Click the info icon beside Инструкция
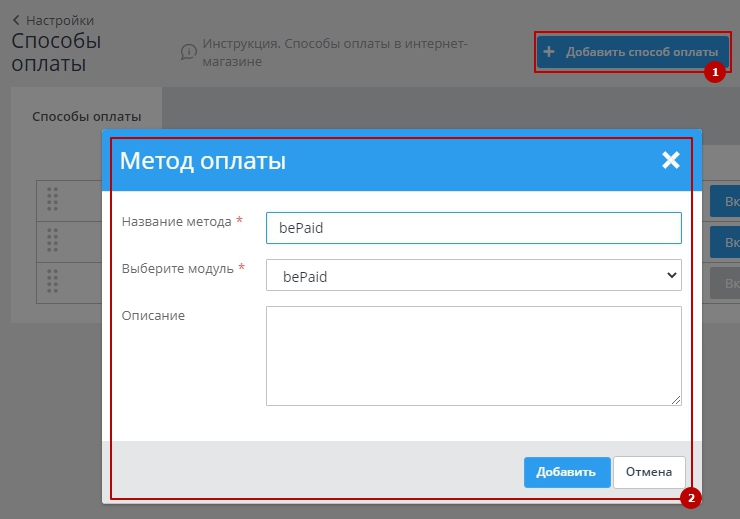This screenshot has width=740, height=519. click(188, 52)
